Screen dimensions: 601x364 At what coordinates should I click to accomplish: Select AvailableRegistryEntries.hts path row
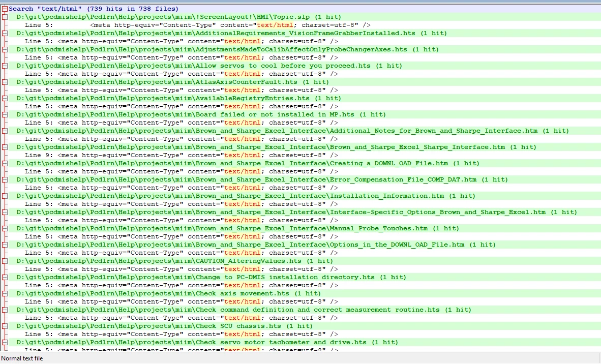click(178, 98)
